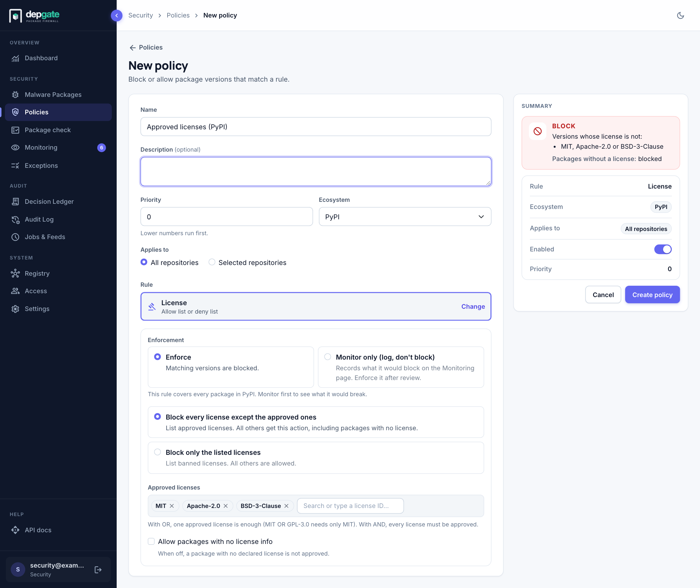
Task: Select Selected repositories radio button
Action: pos(212,262)
